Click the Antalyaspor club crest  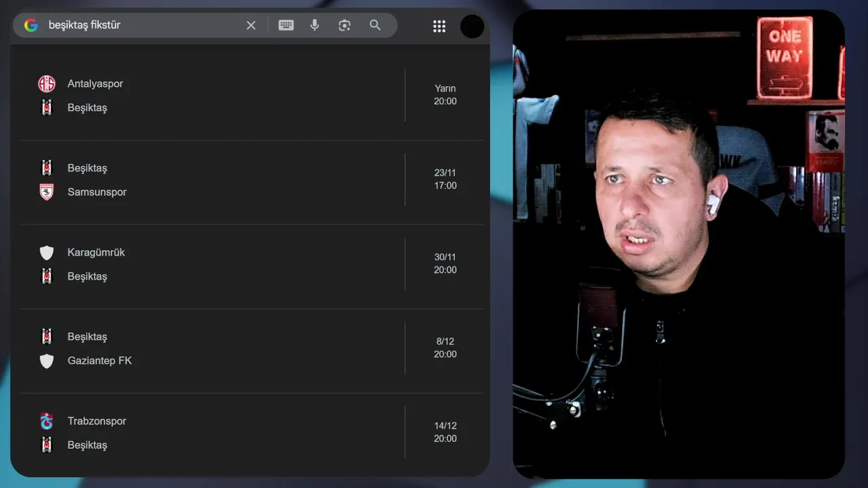(x=46, y=84)
